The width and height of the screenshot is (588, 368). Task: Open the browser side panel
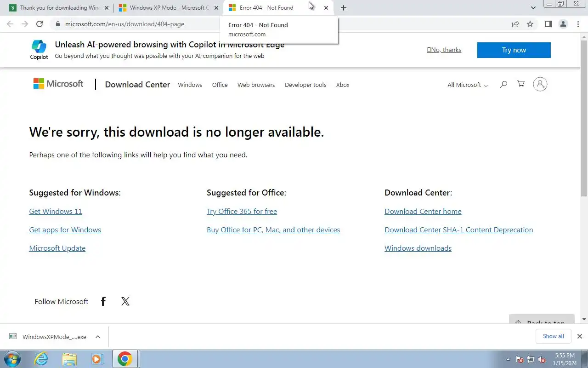coord(548,24)
